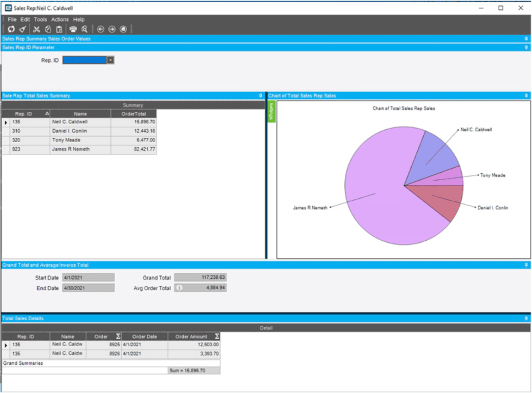Open the File menu
532x393 pixels.
click(12, 19)
